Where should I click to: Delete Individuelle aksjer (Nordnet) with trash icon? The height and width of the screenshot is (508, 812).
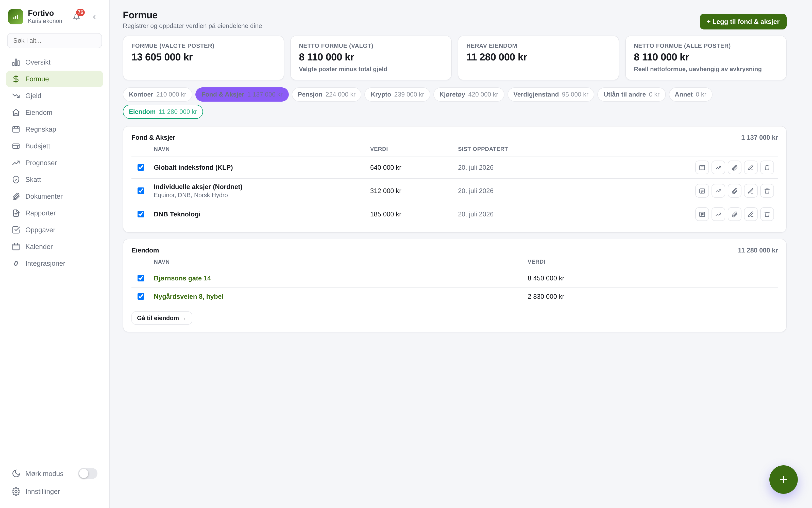(767, 191)
